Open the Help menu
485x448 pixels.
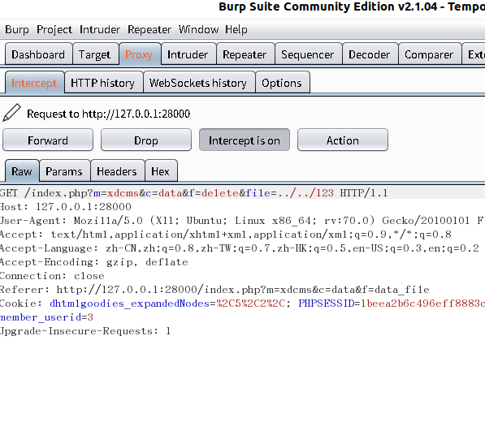click(236, 30)
